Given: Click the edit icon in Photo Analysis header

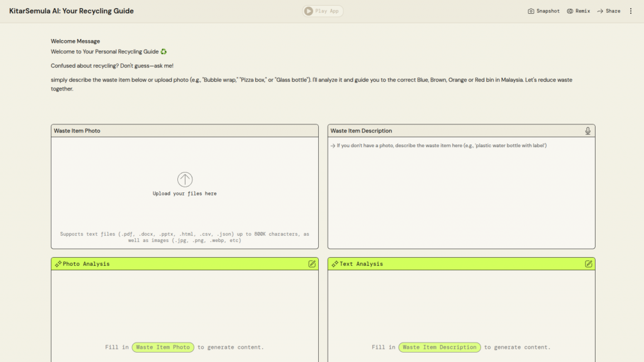Looking at the screenshot, I should (312, 264).
